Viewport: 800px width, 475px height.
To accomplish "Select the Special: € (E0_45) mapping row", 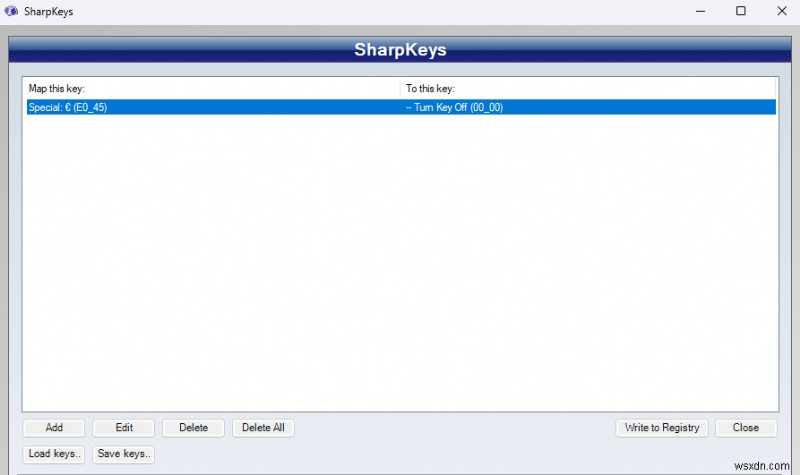I will tap(401, 107).
